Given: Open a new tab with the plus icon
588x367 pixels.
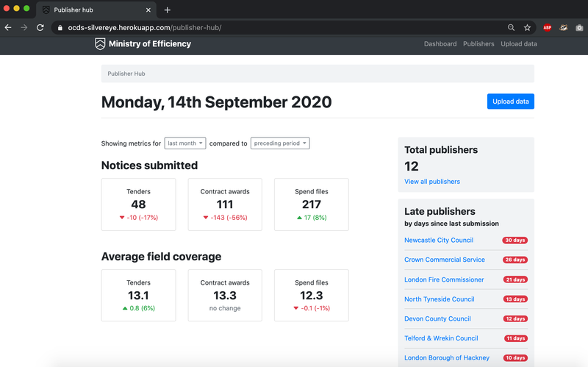Looking at the screenshot, I should (168, 10).
